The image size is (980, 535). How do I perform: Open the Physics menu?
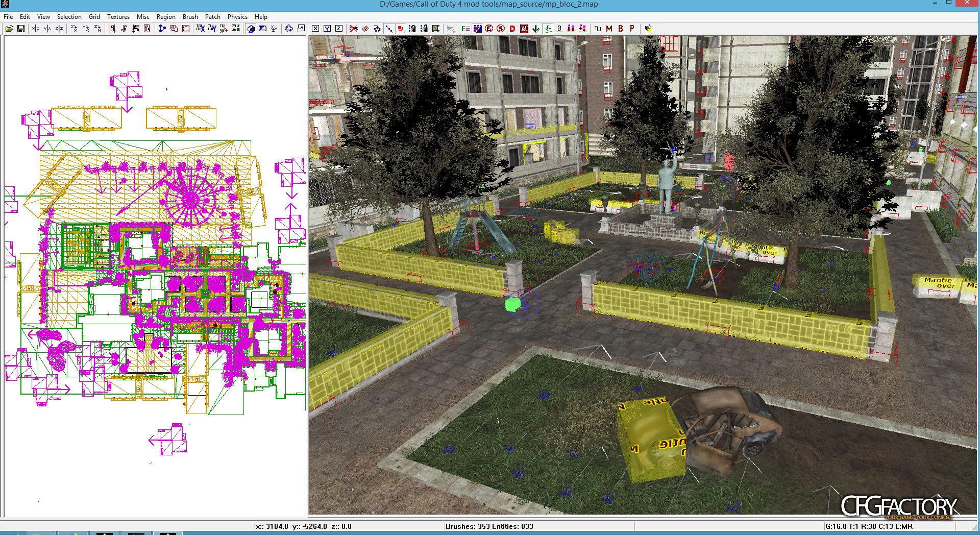[x=237, y=17]
